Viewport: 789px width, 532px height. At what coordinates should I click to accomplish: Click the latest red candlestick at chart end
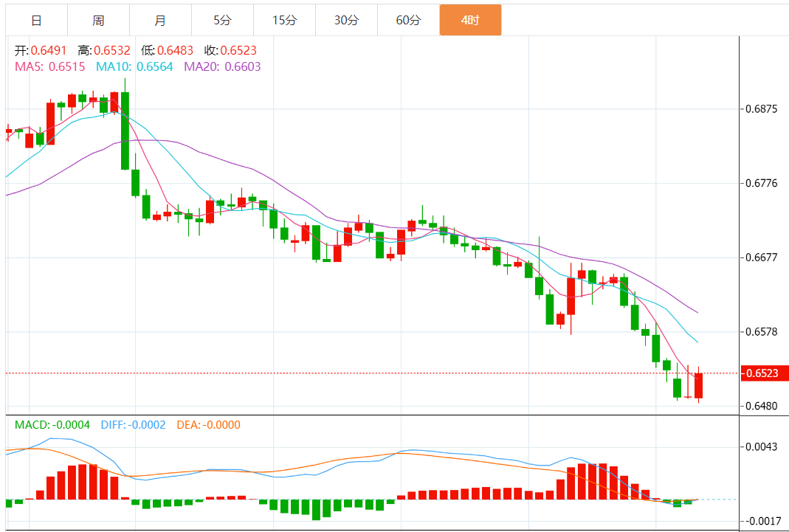click(698, 385)
